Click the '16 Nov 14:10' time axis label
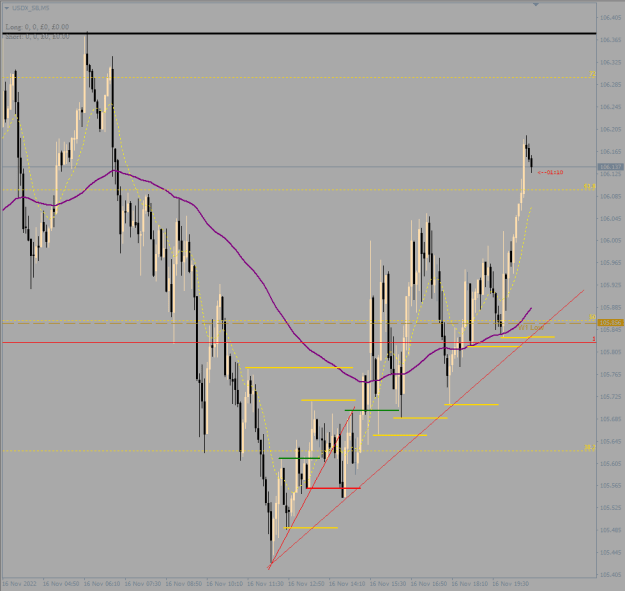 point(347,584)
